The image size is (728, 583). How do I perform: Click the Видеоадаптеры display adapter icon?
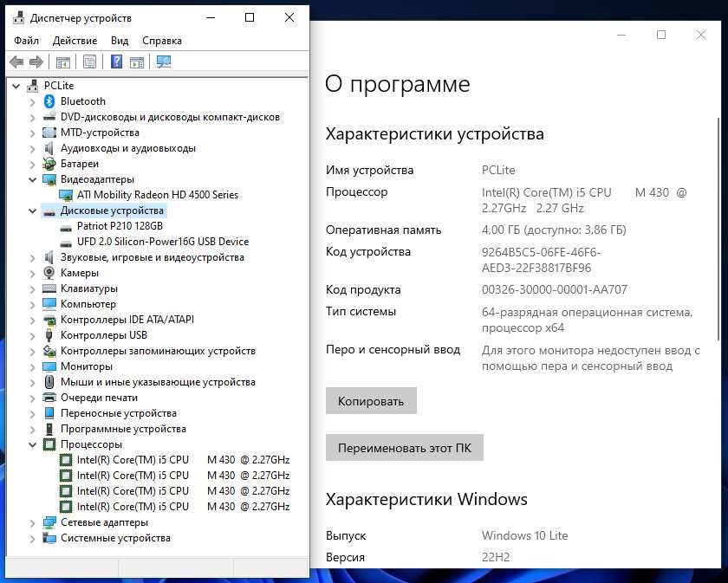pos(49,179)
